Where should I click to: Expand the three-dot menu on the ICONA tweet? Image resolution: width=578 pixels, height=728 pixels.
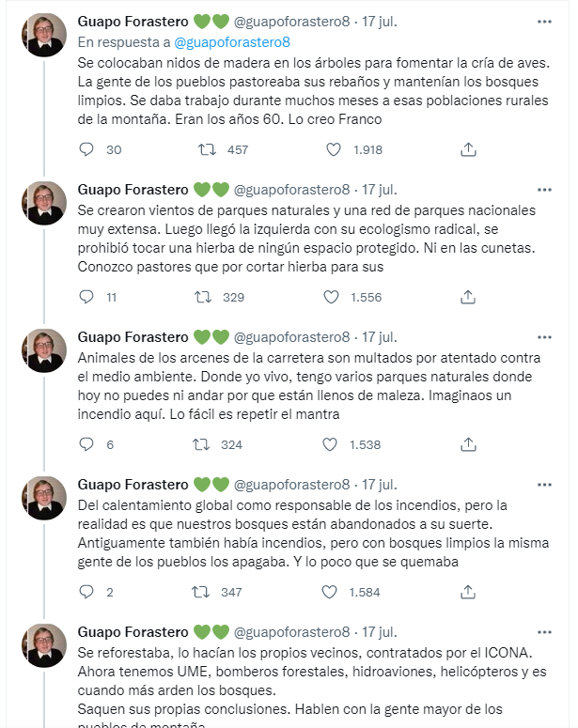(x=544, y=630)
